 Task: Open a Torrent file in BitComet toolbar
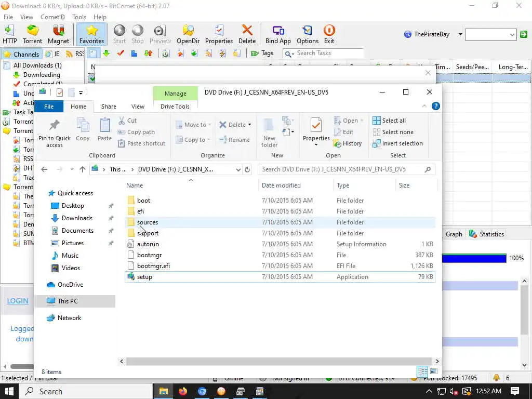click(32, 34)
